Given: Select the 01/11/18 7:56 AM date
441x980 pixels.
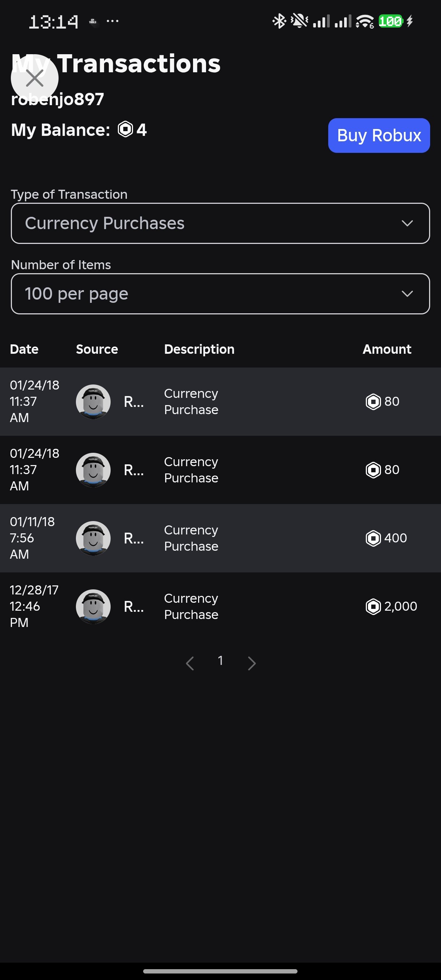Looking at the screenshot, I should coord(32,538).
